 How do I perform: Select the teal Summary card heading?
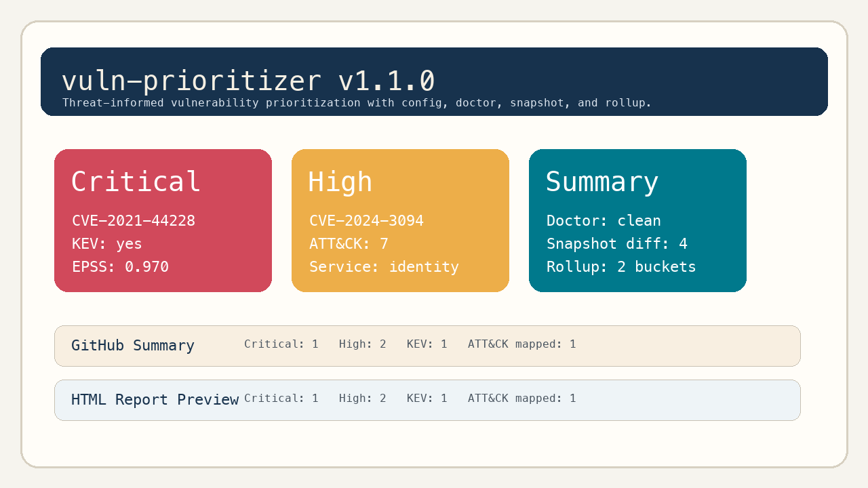tap(602, 182)
